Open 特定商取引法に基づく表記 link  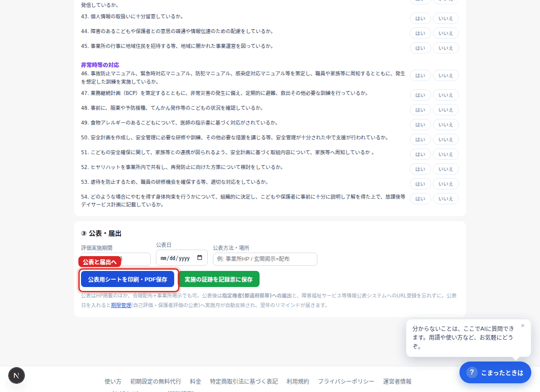[x=244, y=382]
